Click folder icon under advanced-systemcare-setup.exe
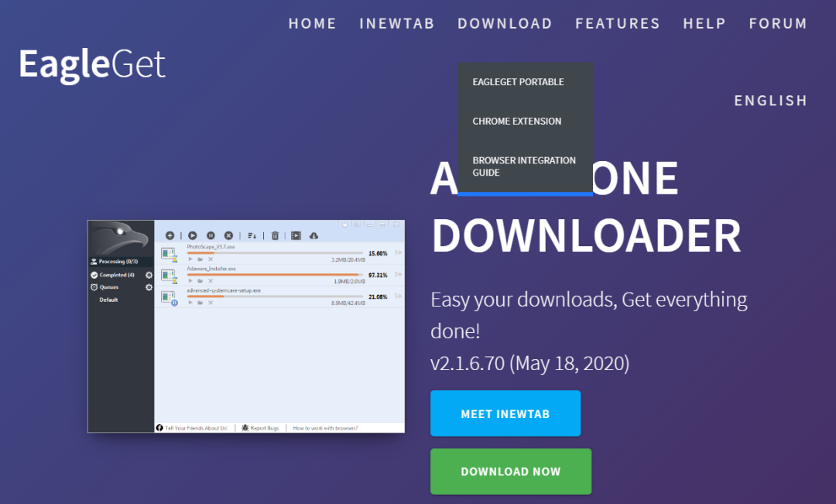 [200, 303]
